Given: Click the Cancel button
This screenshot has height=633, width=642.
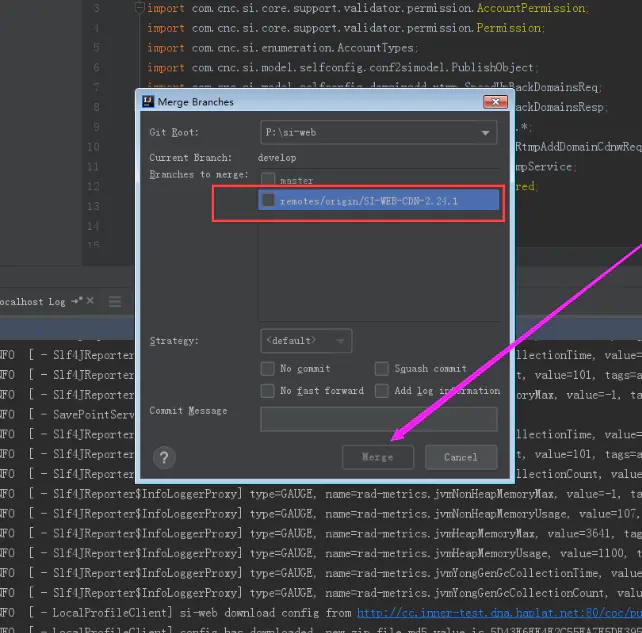Looking at the screenshot, I should point(461,457).
